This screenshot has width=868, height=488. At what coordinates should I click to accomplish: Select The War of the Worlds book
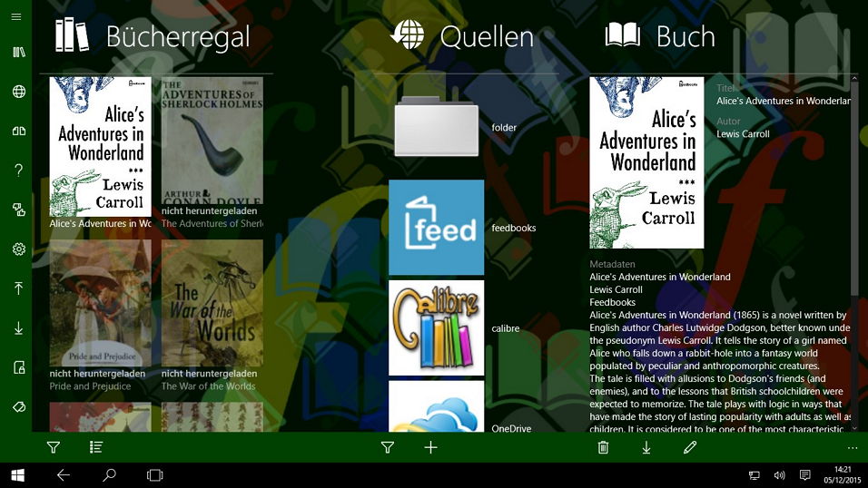click(x=212, y=316)
